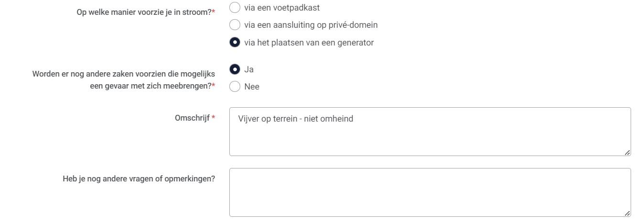Image resolution: width=644 pixels, height=224 pixels.
Task: Click the "Ja" label text
Action: [x=249, y=69]
